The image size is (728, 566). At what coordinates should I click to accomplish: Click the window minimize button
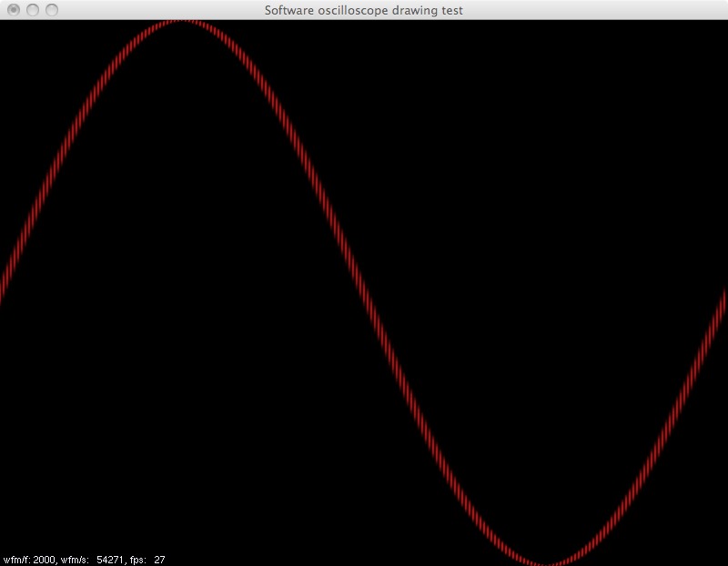click(x=33, y=10)
